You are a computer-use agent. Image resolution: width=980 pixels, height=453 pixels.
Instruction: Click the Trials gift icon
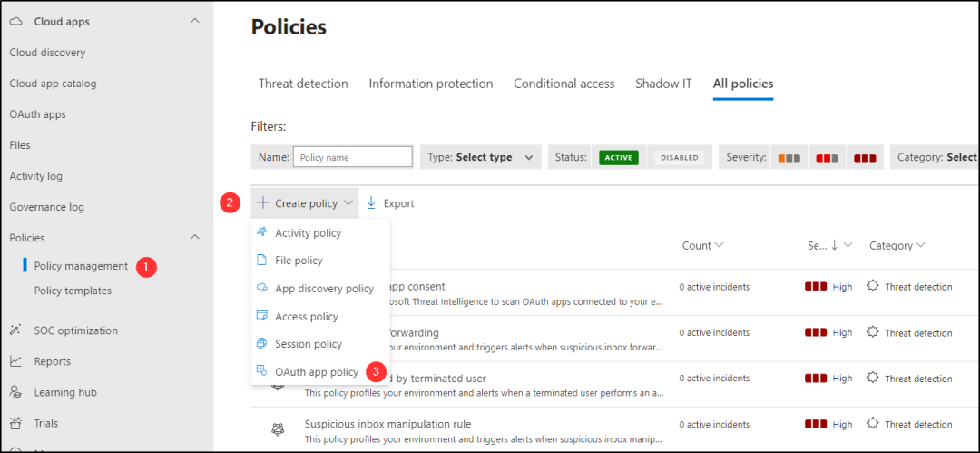pyautogui.click(x=15, y=423)
